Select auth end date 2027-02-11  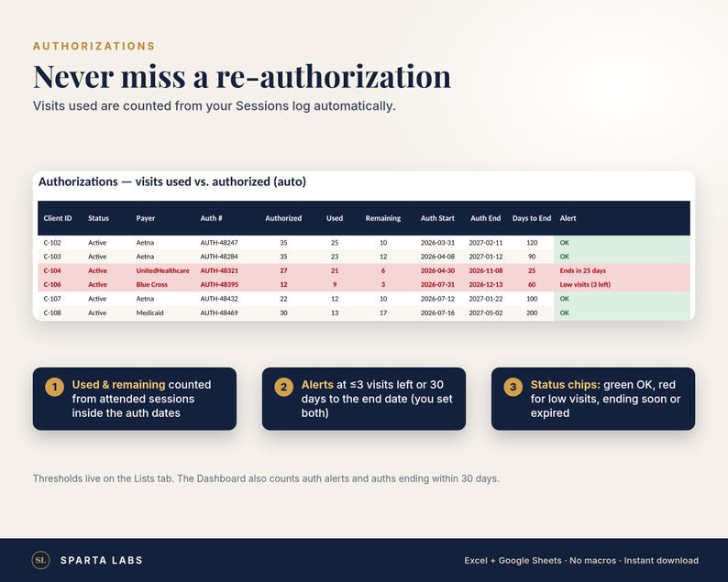pos(486,243)
